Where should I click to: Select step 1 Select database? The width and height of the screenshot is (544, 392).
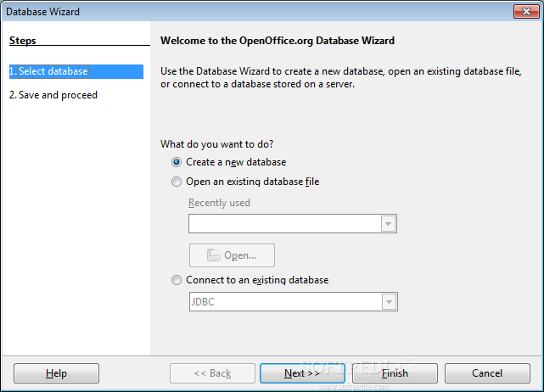click(x=76, y=71)
